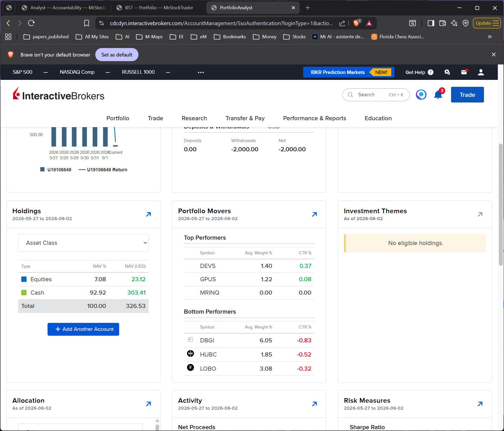
Task: Open the mail messages envelope icon
Action: 464,72
